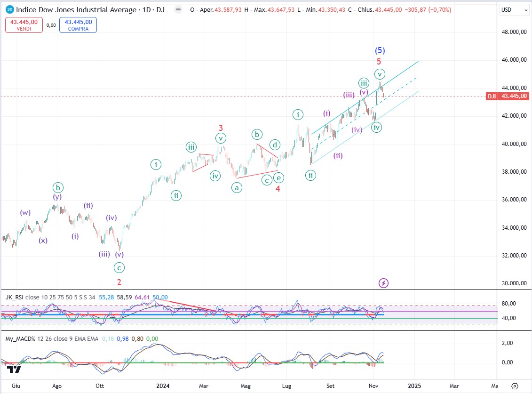Screen dimensions: 532x394
Task: Click the RSI 40,00 scale label
Action: (x=508, y=318)
